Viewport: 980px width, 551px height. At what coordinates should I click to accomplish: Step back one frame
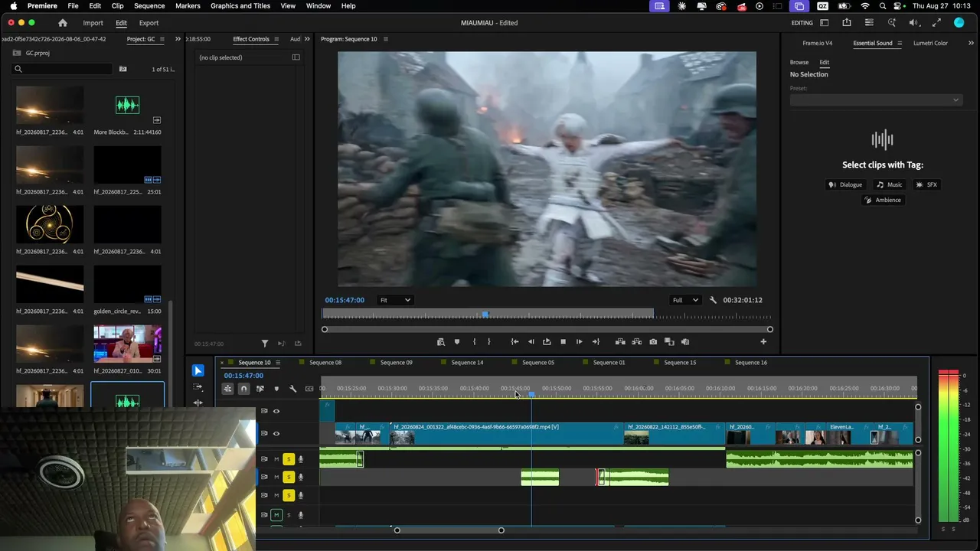[x=531, y=342]
